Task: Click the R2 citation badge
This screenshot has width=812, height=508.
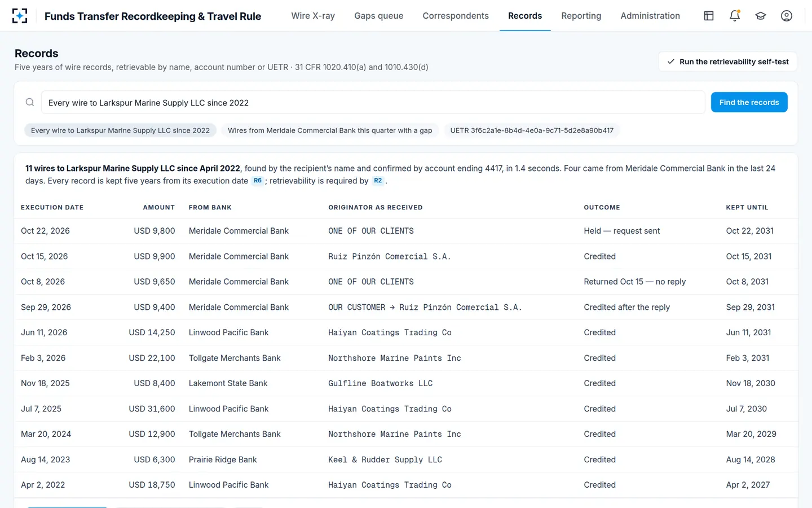Action: (378, 181)
